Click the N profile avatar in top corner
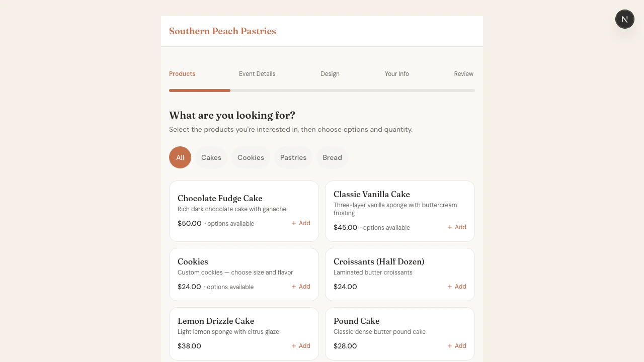The image size is (644, 362). (x=624, y=19)
